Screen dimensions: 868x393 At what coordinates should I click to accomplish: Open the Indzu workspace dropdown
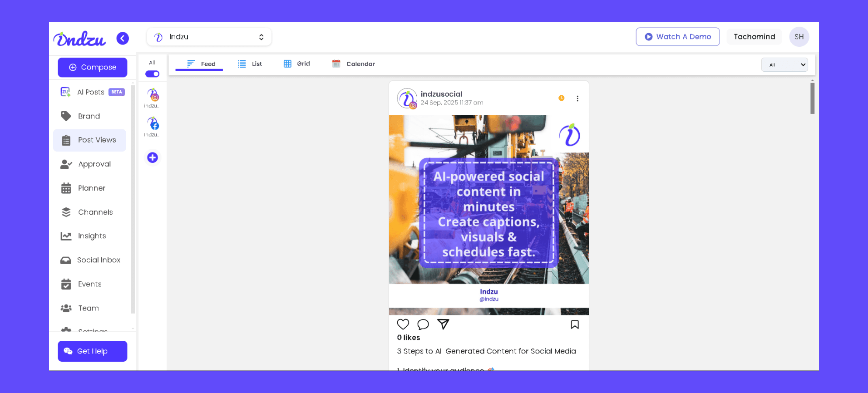click(209, 37)
